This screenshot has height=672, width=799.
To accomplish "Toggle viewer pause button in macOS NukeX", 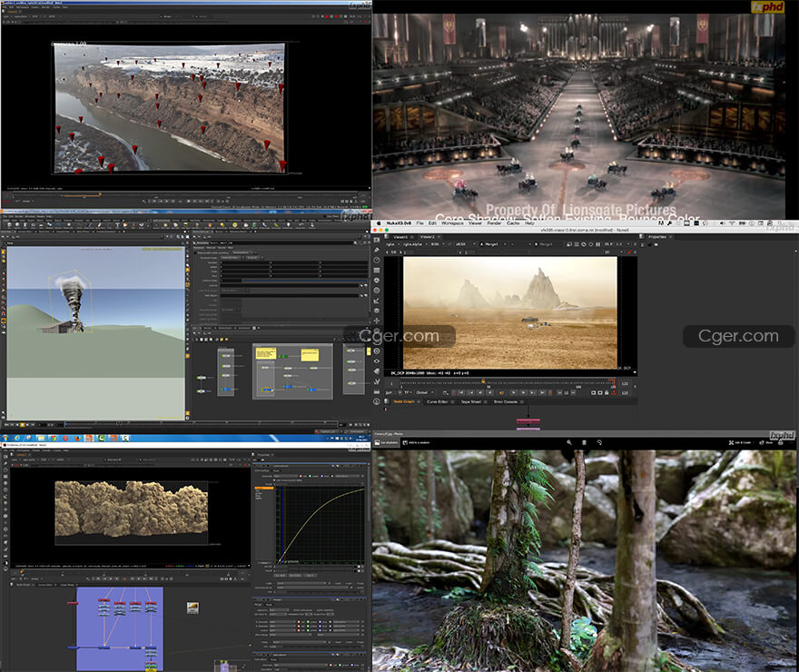I will [597, 244].
